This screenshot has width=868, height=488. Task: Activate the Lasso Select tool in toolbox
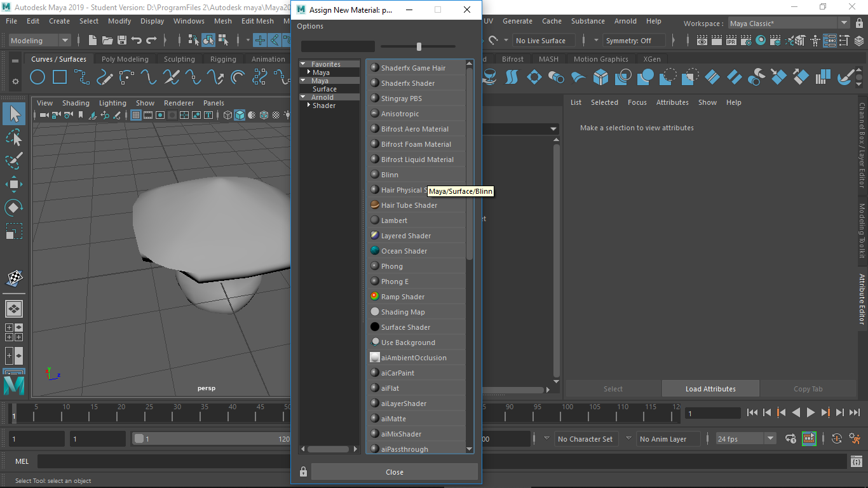(x=14, y=137)
